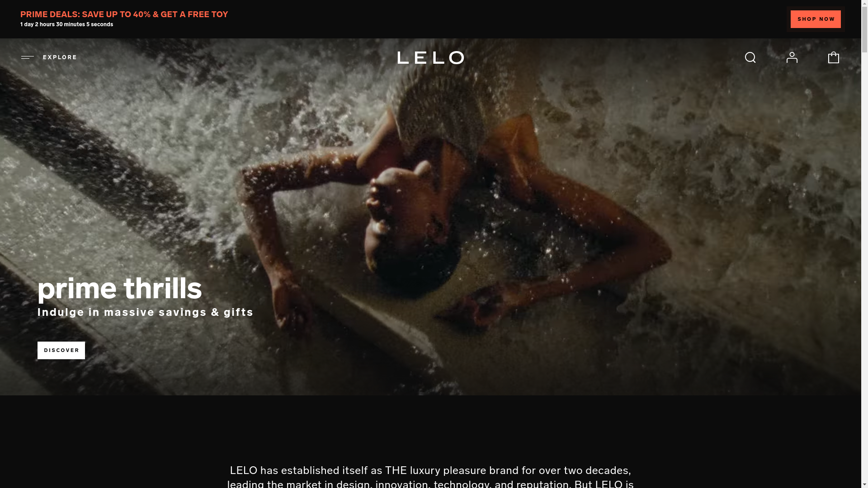Click the page vertical scrollbar
Image resolution: width=868 pixels, height=488 pixels.
864,244
